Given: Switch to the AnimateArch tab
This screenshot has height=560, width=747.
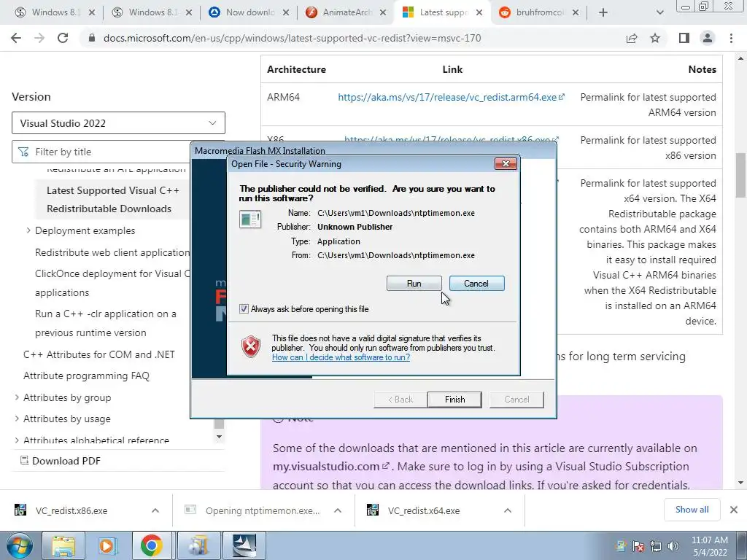Looking at the screenshot, I should (x=344, y=12).
